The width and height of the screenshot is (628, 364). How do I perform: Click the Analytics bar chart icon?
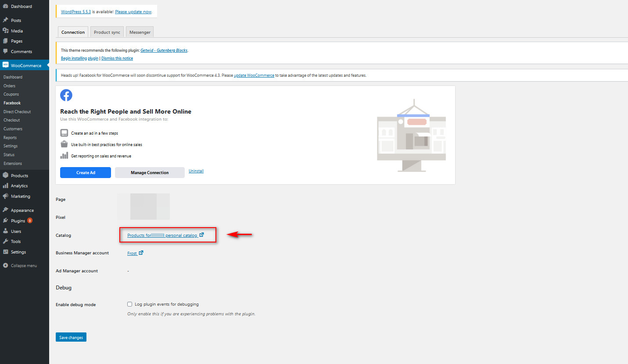pyautogui.click(x=5, y=186)
